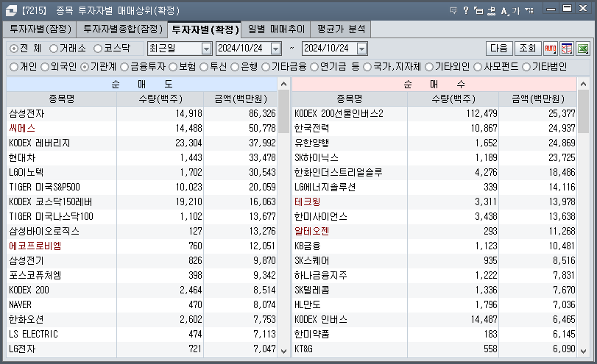Click the 순매수 수량(백주) column header

453,99
